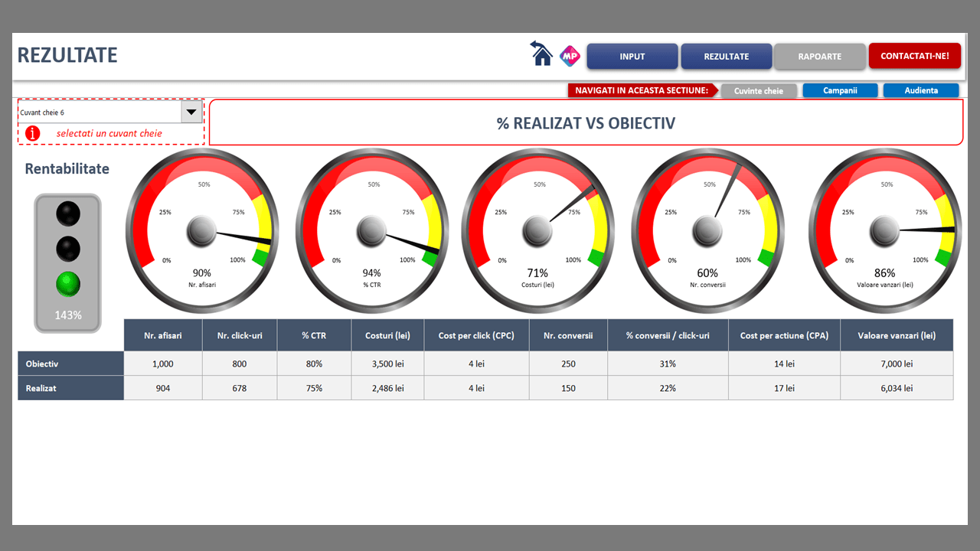Click the Nr. afisari gauge

click(201, 230)
